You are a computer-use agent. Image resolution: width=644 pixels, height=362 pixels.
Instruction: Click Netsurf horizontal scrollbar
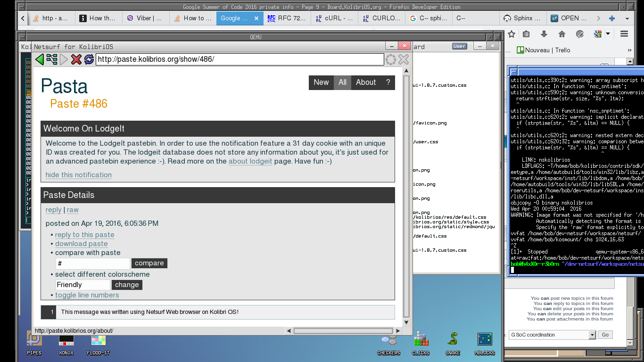point(343,331)
